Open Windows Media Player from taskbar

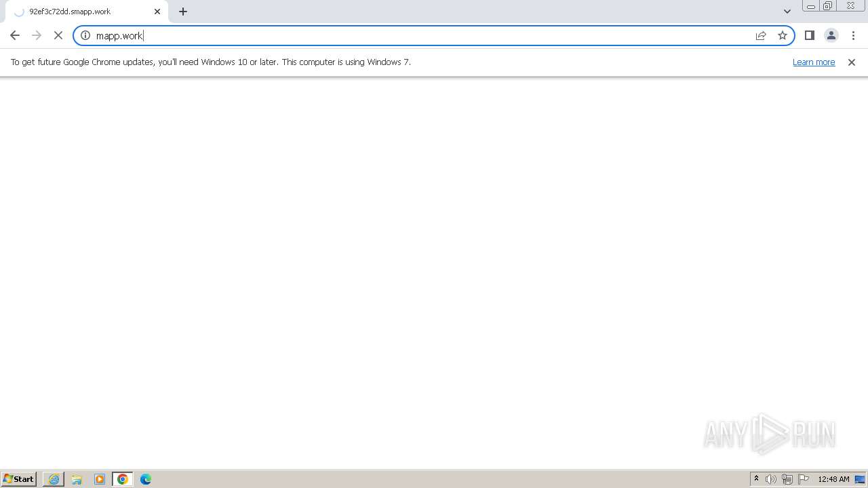pyautogui.click(x=100, y=479)
